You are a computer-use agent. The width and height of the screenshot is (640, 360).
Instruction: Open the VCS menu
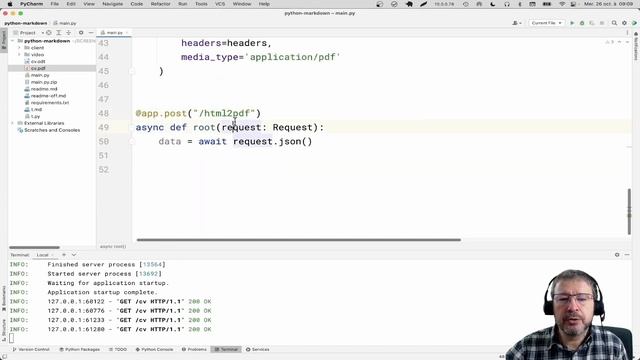220,4
